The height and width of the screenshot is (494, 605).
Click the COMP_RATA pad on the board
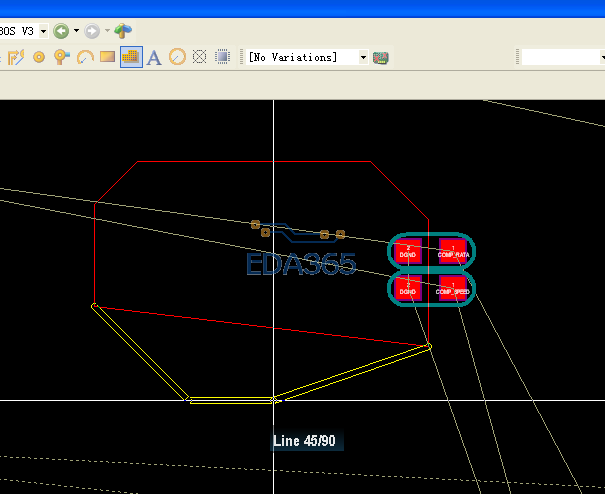coord(453,251)
